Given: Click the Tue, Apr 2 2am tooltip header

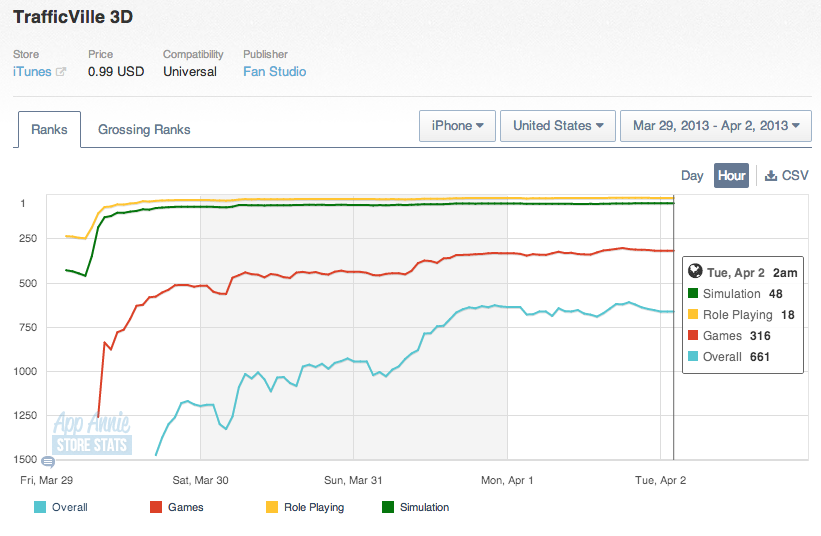Looking at the screenshot, I should (743, 273).
